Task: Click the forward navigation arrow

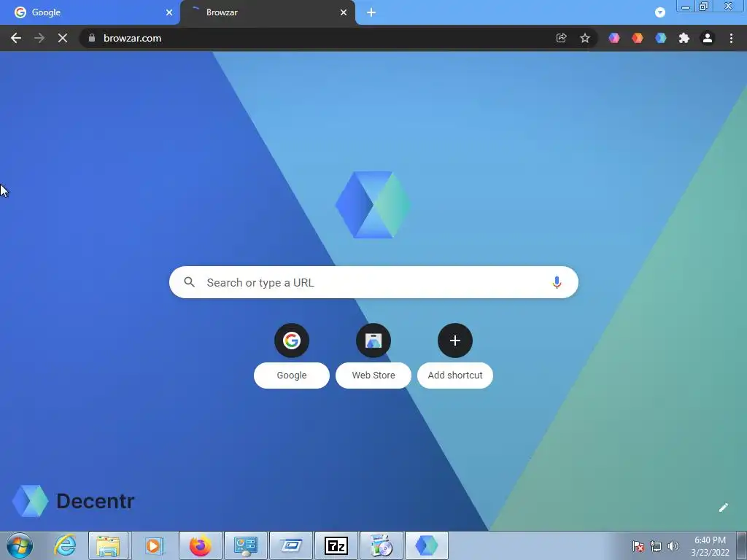Action: (x=39, y=38)
